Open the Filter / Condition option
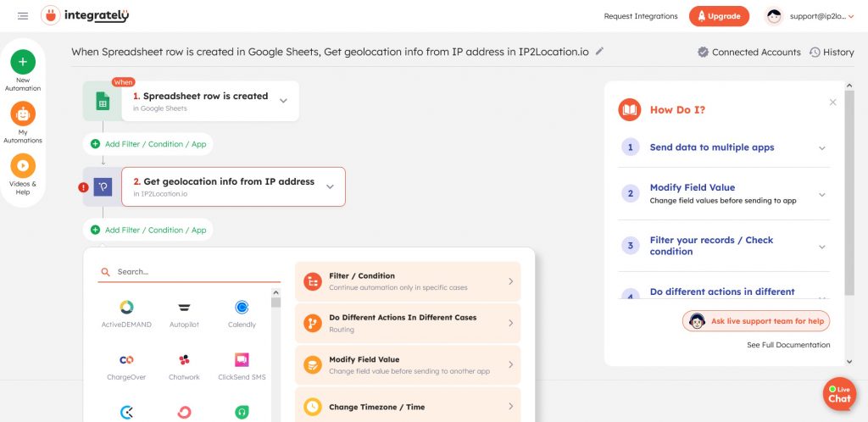 (408, 281)
